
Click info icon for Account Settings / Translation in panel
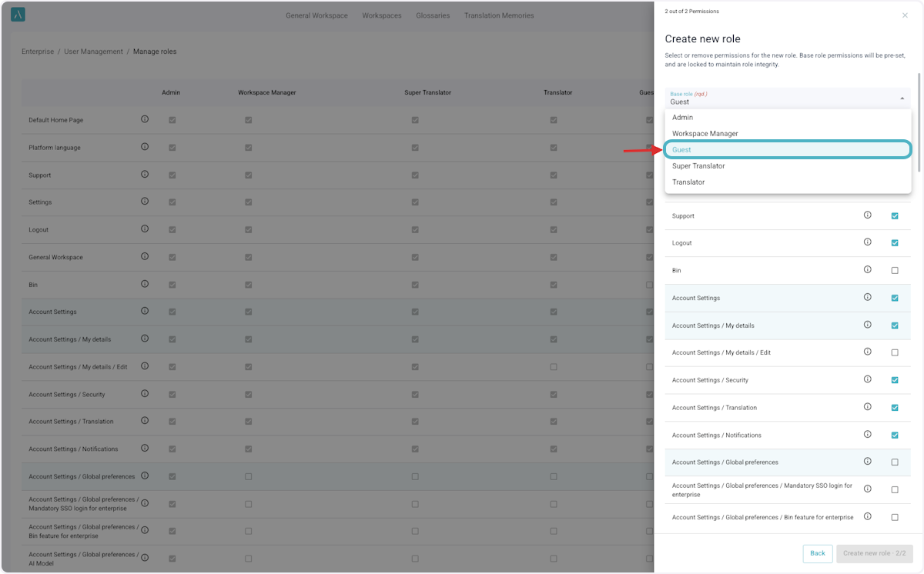[x=867, y=407]
